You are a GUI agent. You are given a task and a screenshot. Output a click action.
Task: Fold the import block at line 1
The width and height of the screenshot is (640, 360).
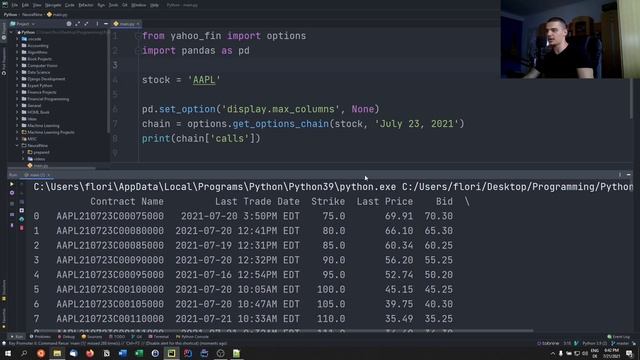point(137,36)
